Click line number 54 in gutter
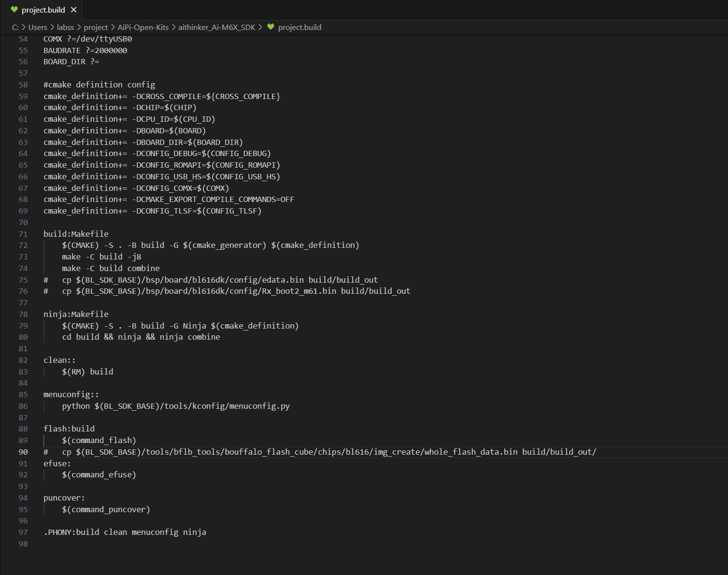This screenshot has height=575, width=728. (x=23, y=39)
